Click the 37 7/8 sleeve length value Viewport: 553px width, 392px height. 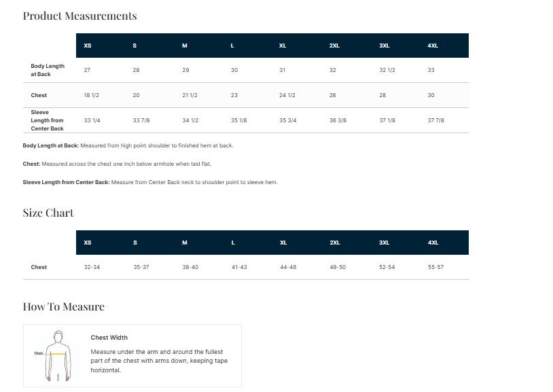click(436, 120)
